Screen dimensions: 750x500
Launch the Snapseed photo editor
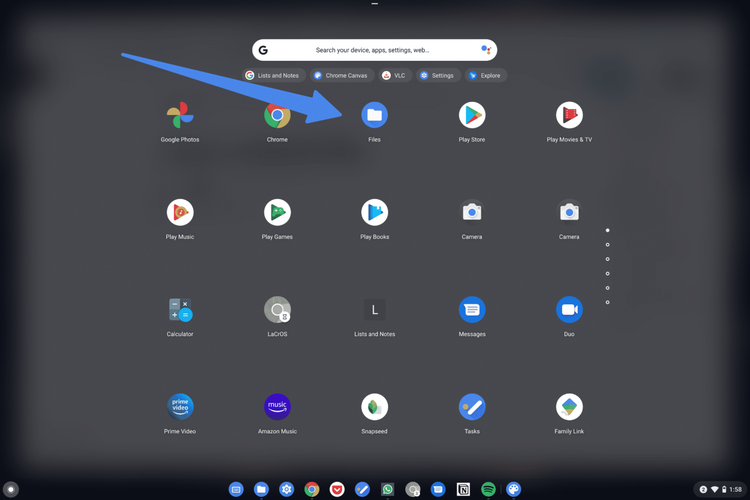(x=375, y=407)
